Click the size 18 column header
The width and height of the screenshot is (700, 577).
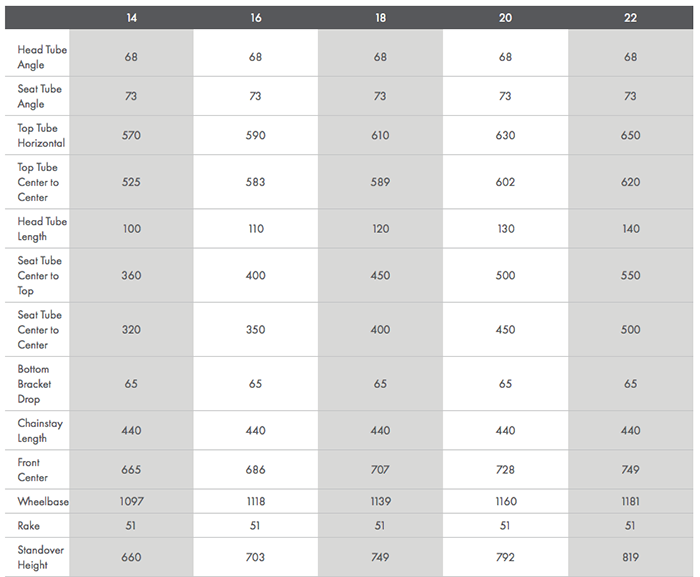pos(380,18)
